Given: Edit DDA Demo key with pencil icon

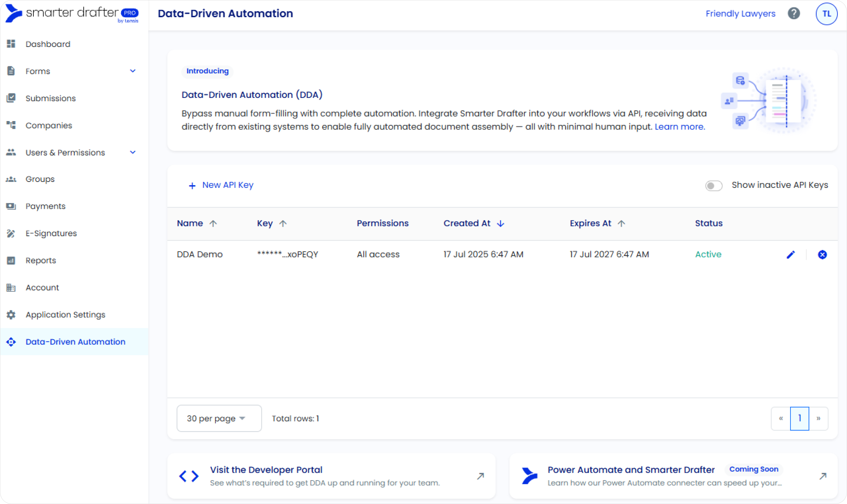Looking at the screenshot, I should click(x=791, y=255).
